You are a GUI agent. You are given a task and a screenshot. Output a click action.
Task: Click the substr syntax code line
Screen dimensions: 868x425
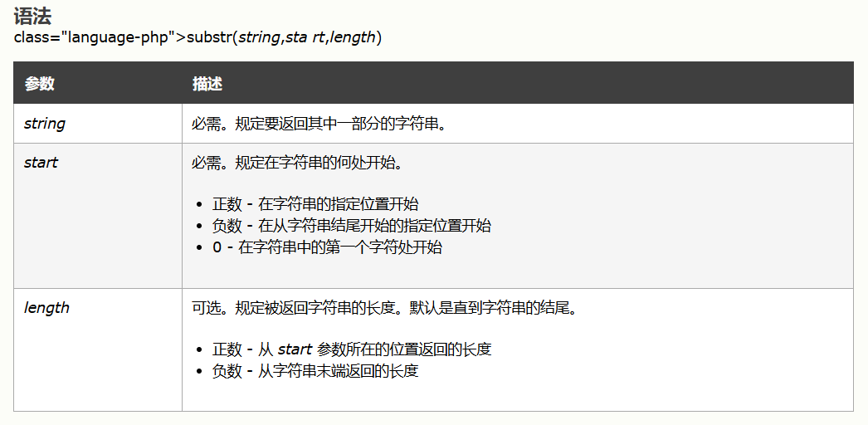pyautogui.click(x=197, y=37)
